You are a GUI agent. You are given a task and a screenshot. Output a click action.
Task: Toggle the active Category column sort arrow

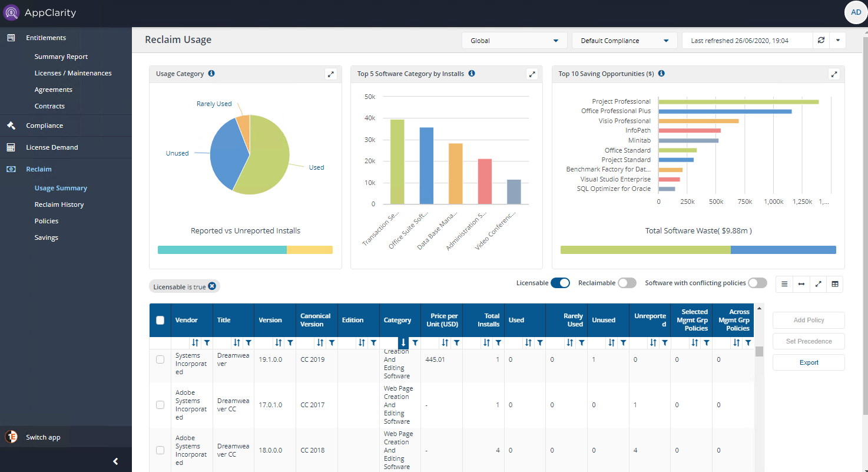tap(403, 342)
